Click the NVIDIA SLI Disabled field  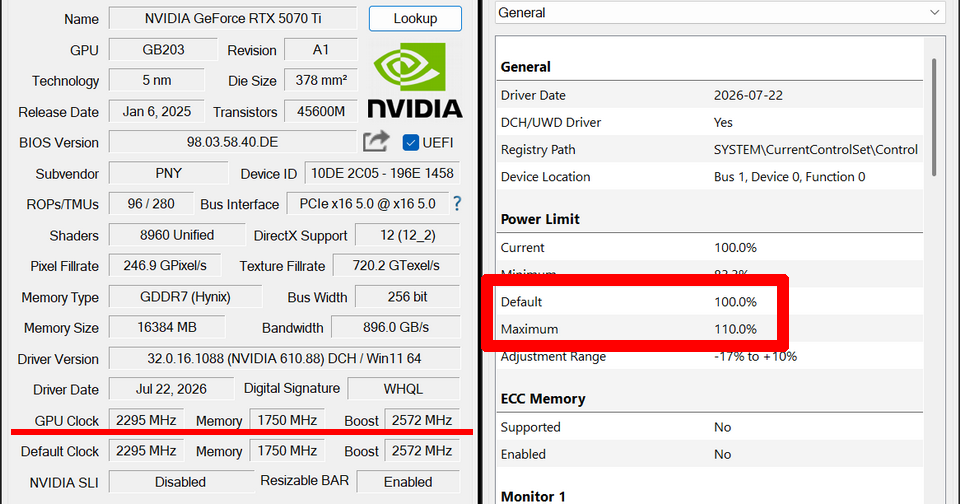(181, 482)
